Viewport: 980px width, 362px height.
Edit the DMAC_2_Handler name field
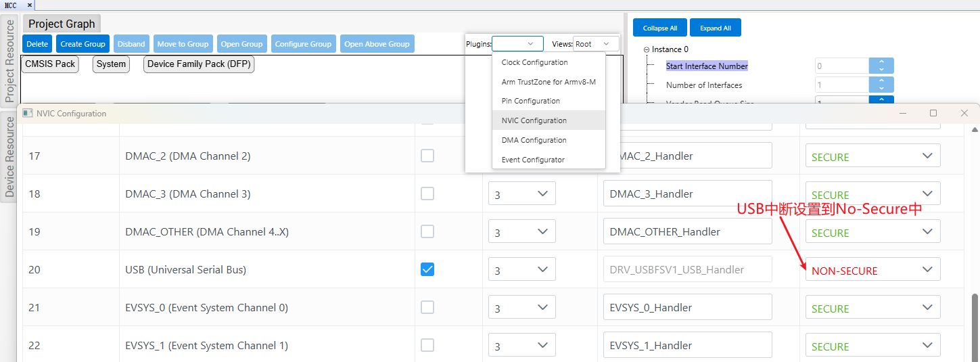coord(687,156)
